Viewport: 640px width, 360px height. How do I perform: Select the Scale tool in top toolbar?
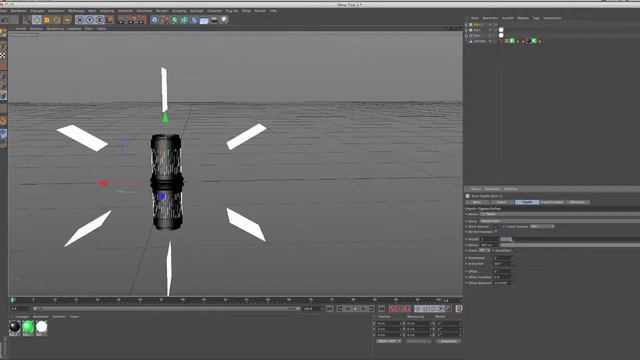pos(47,20)
